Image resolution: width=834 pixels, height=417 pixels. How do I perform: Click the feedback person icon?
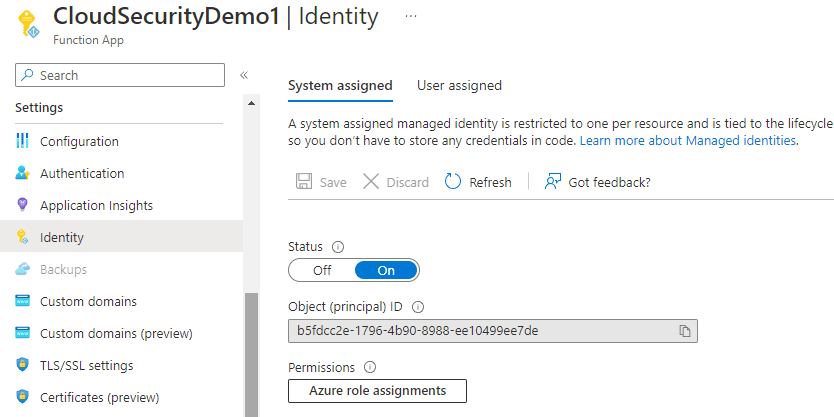tap(553, 182)
